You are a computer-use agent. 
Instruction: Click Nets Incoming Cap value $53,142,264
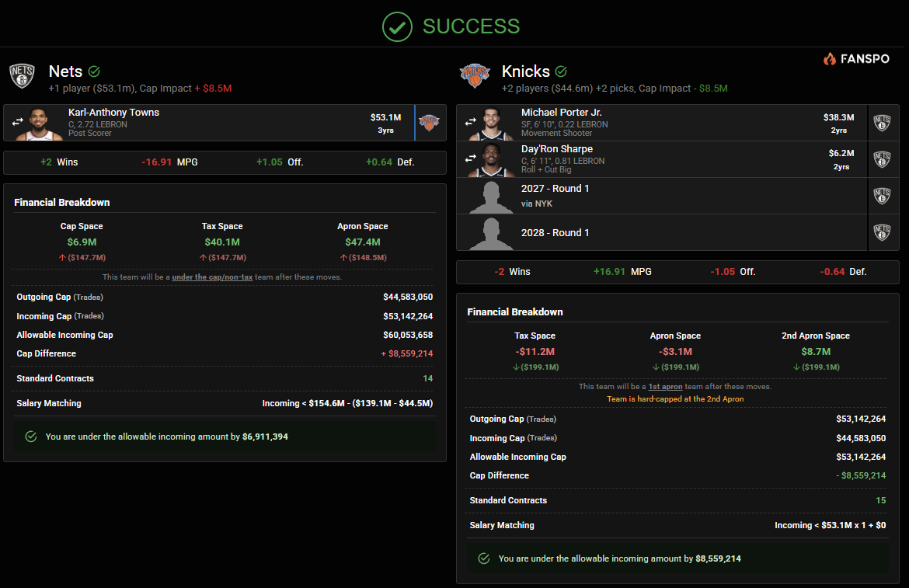coord(408,316)
